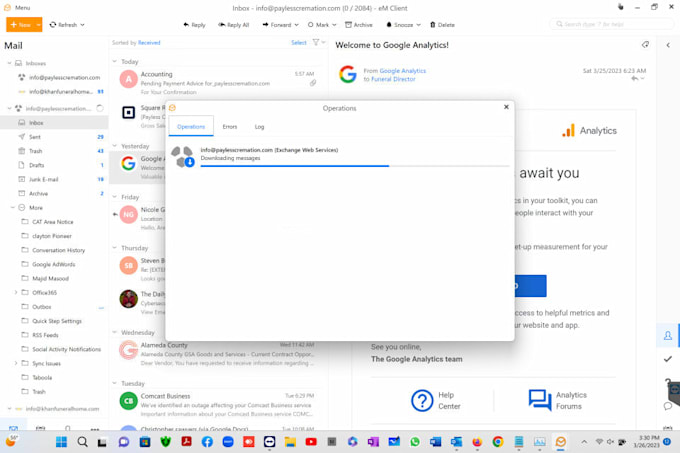This screenshot has width=680, height=453.
Task: Collapse the More folder group
Action: [13, 208]
